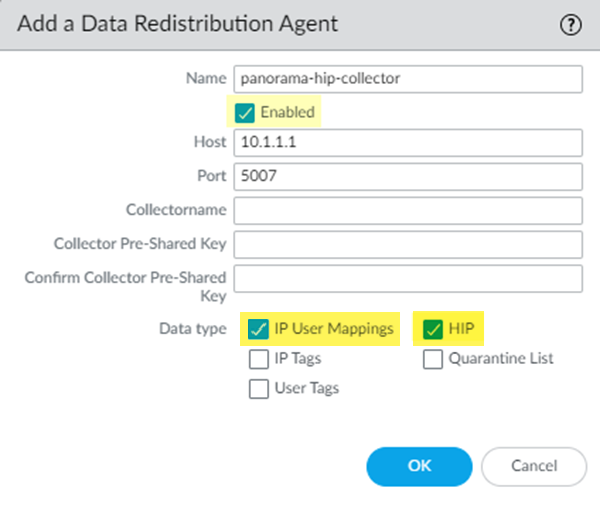This screenshot has height=505, width=600.
Task: Open the help icon in dialog header
Action: 571,26
